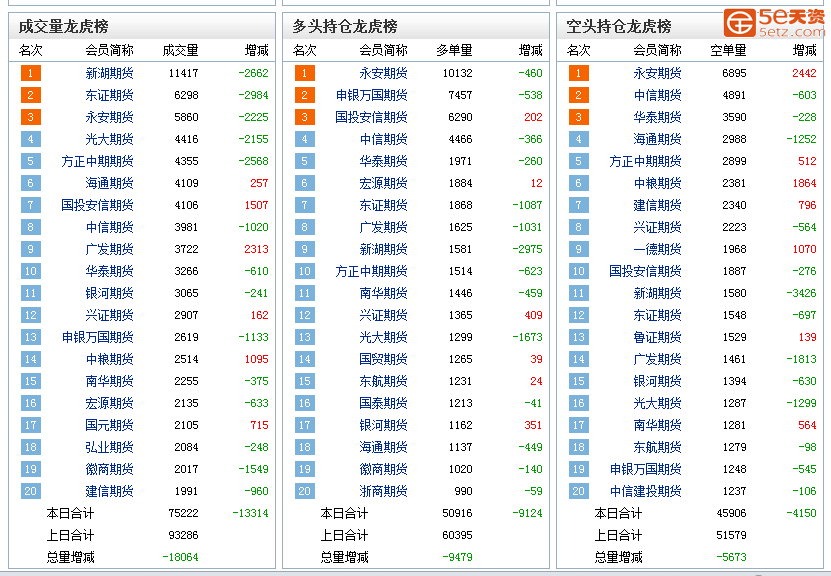Open 国投安信期货 in the 成交量龙虎榜 table
This screenshot has width=831, height=576.
pyautogui.click(x=97, y=205)
